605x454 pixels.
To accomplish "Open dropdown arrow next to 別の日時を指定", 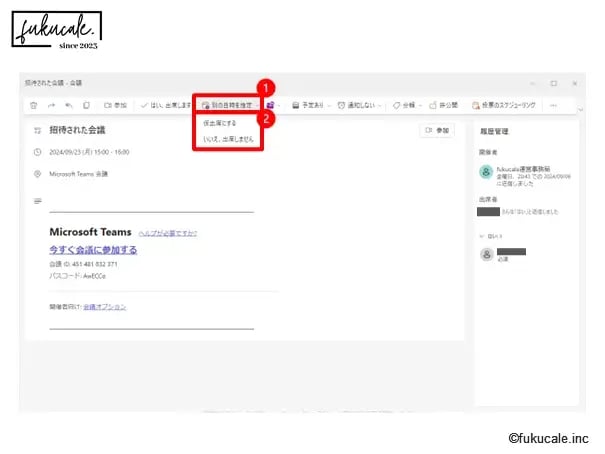I will pyautogui.click(x=257, y=105).
